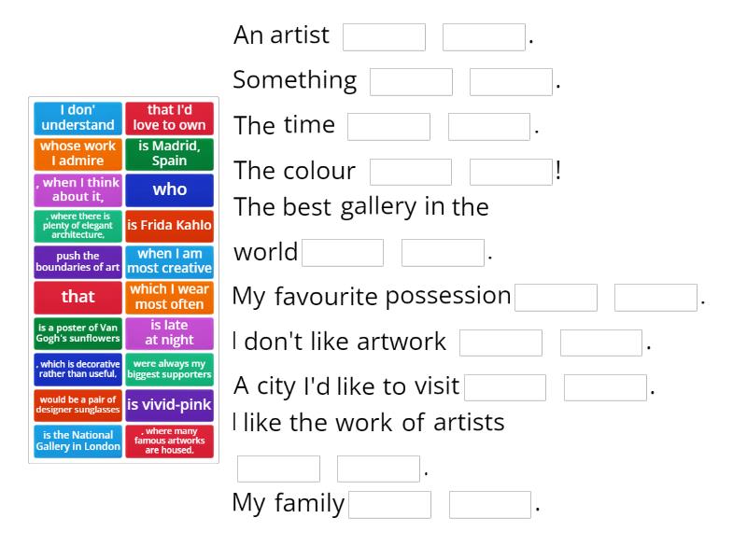This screenshot has width=747, height=560.
Task: Pick the 'when I am most creative' tile
Action: point(169,261)
